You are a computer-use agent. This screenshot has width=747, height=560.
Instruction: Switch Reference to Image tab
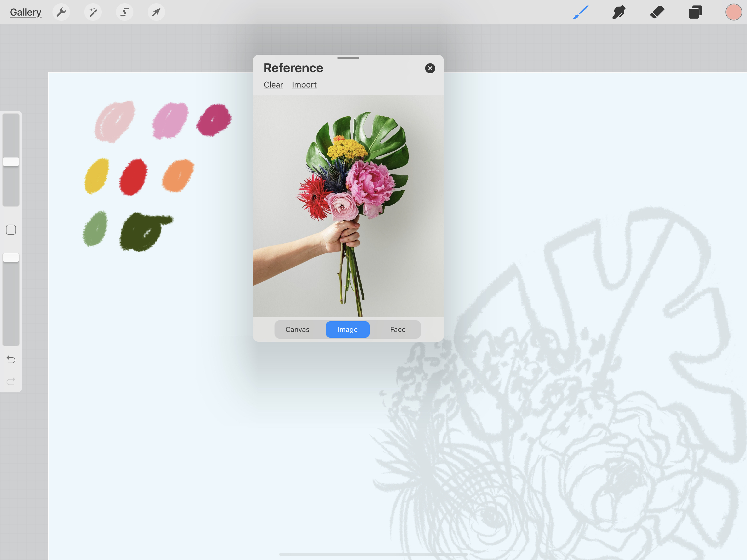tap(348, 329)
